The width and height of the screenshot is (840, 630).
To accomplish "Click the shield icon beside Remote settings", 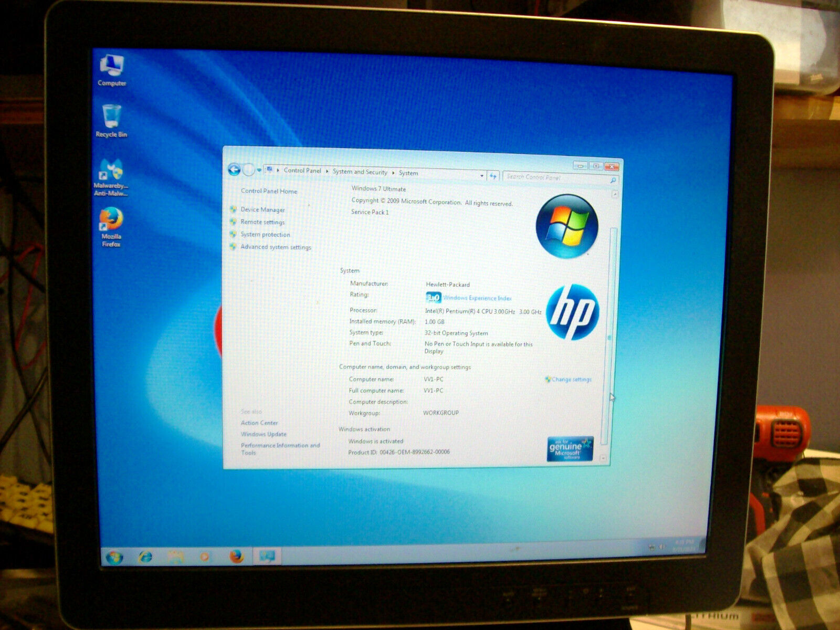I will [x=233, y=222].
